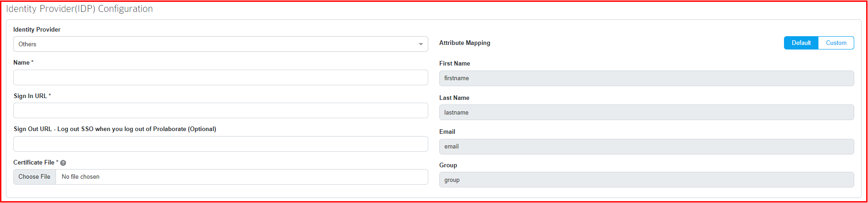Image resolution: width=868 pixels, height=203 pixels.
Task: Click the No file chosen text area
Action: point(241,177)
